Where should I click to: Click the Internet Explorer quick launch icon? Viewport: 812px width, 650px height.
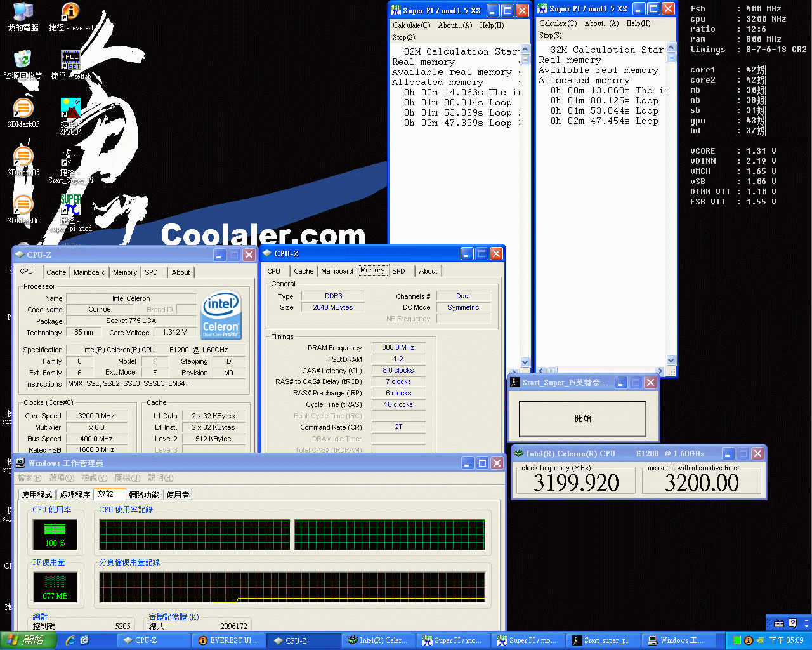coord(70,640)
